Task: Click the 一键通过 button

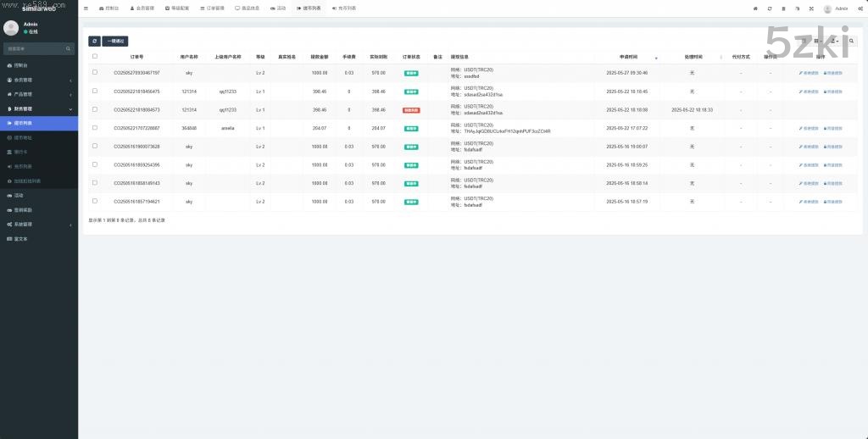Action: click(x=115, y=41)
